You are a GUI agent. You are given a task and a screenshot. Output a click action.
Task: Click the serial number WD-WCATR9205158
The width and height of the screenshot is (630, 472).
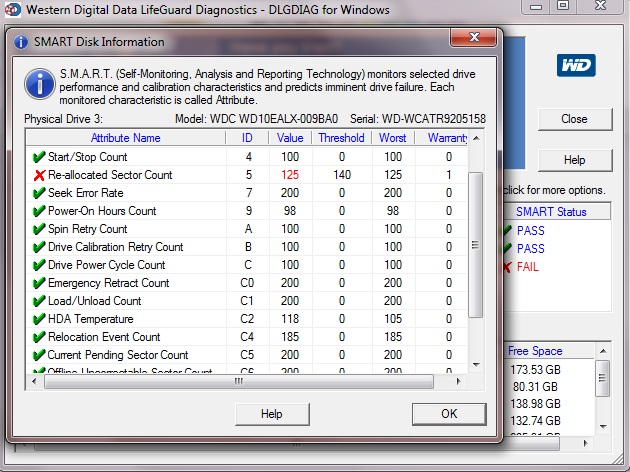(434, 119)
